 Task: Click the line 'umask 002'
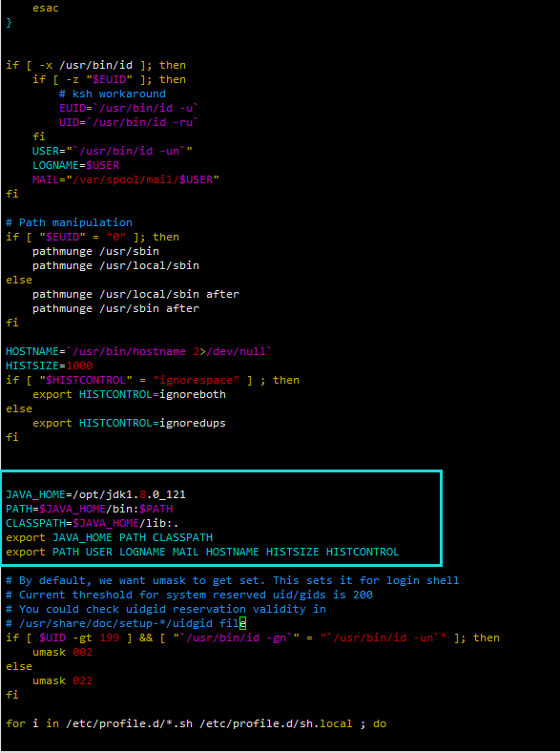[62, 652]
